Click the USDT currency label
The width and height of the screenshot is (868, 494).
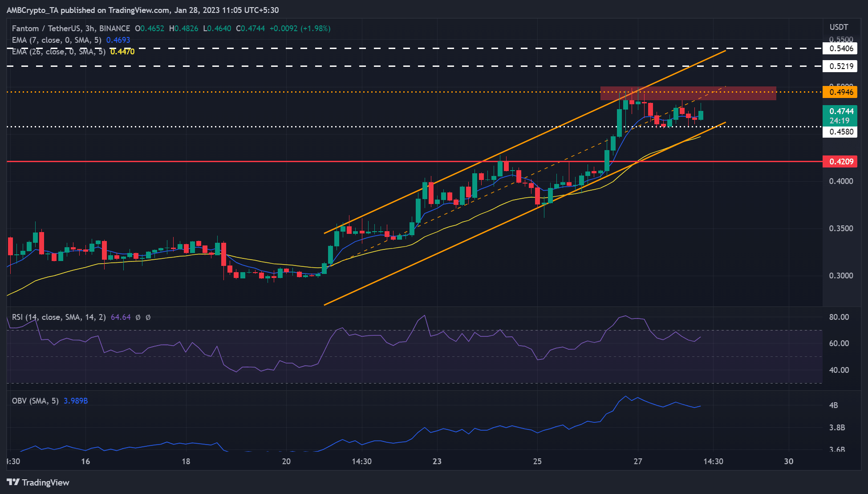[839, 27]
